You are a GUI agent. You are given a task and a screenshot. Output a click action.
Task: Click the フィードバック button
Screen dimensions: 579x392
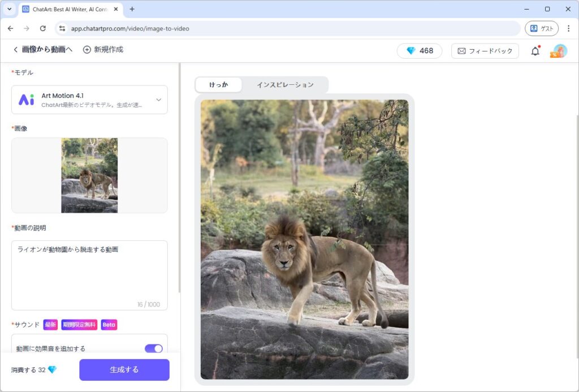[x=485, y=51]
